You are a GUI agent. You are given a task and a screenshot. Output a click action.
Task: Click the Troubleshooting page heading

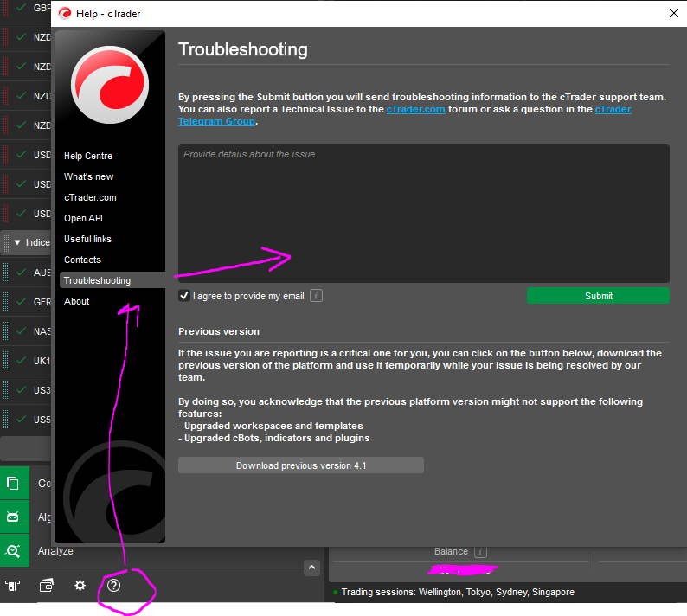click(243, 49)
